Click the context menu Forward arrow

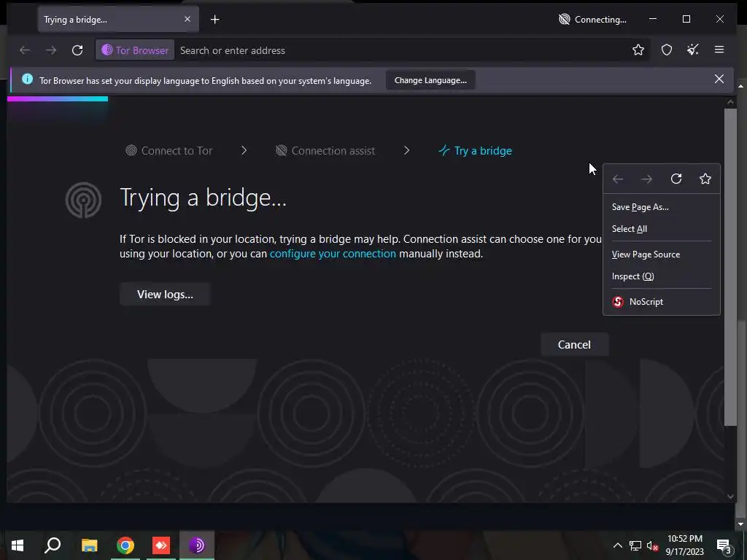pyautogui.click(x=646, y=179)
